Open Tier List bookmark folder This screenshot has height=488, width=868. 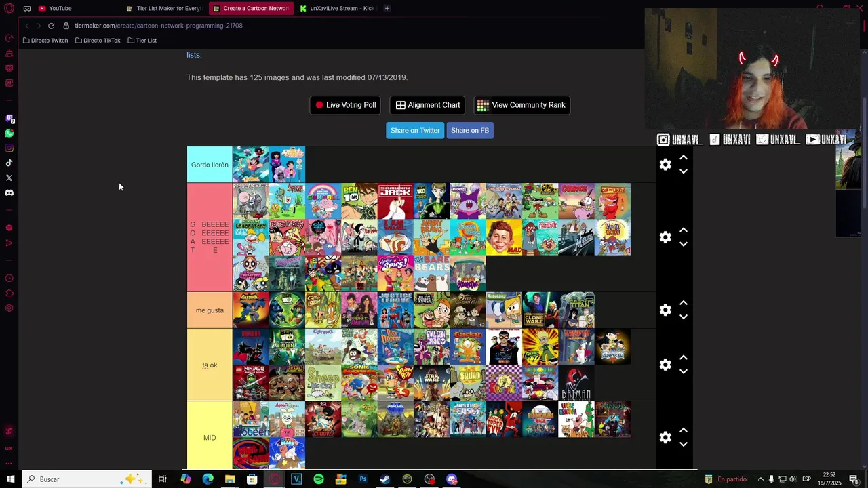pos(142,41)
